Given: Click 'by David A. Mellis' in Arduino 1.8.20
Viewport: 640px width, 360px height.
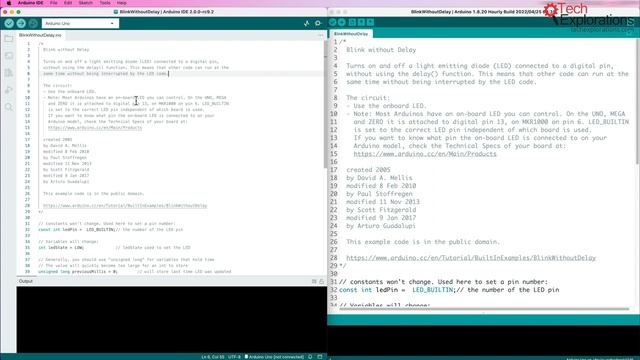Looking at the screenshot, I should pyautogui.click(x=379, y=178).
